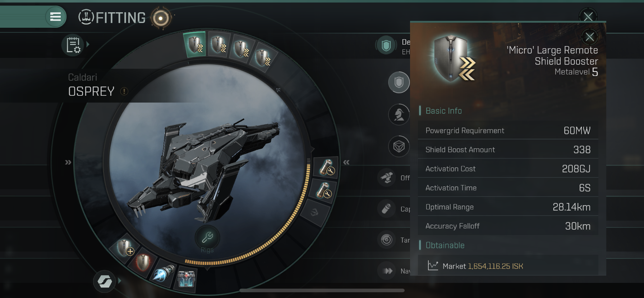
Task: Open the Rigs wrench slot
Action: pos(207,238)
